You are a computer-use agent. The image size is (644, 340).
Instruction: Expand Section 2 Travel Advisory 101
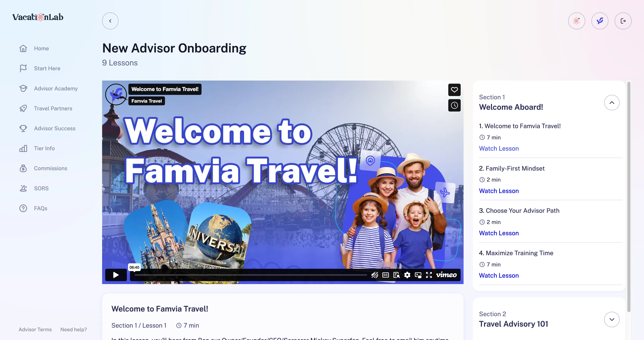pos(612,319)
